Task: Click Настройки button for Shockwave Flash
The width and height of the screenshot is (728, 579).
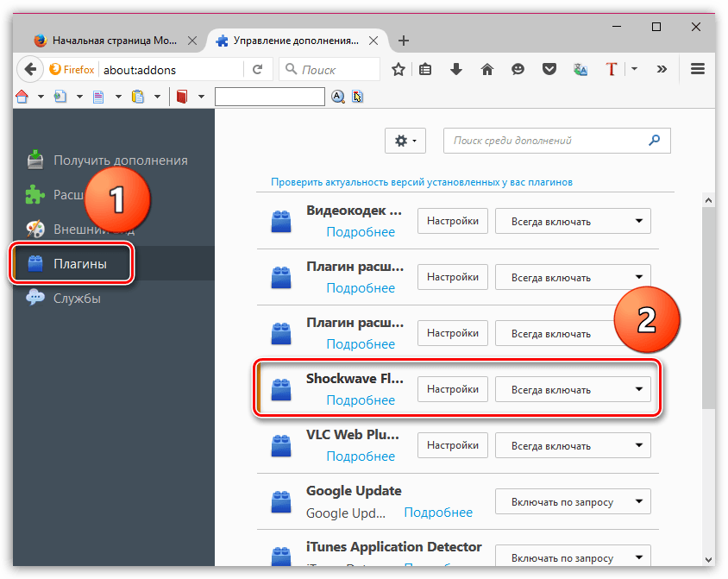Action: (453, 389)
